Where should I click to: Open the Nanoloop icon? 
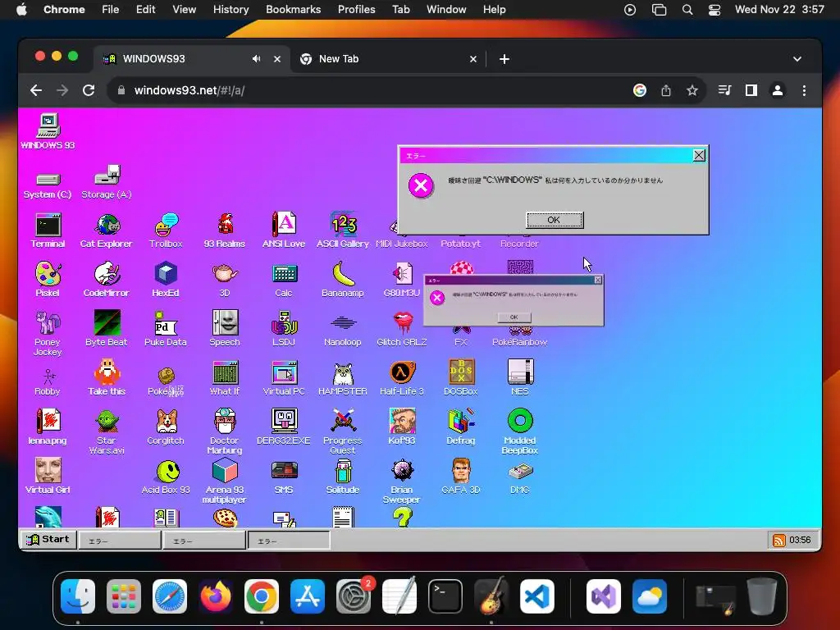tap(343, 328)
